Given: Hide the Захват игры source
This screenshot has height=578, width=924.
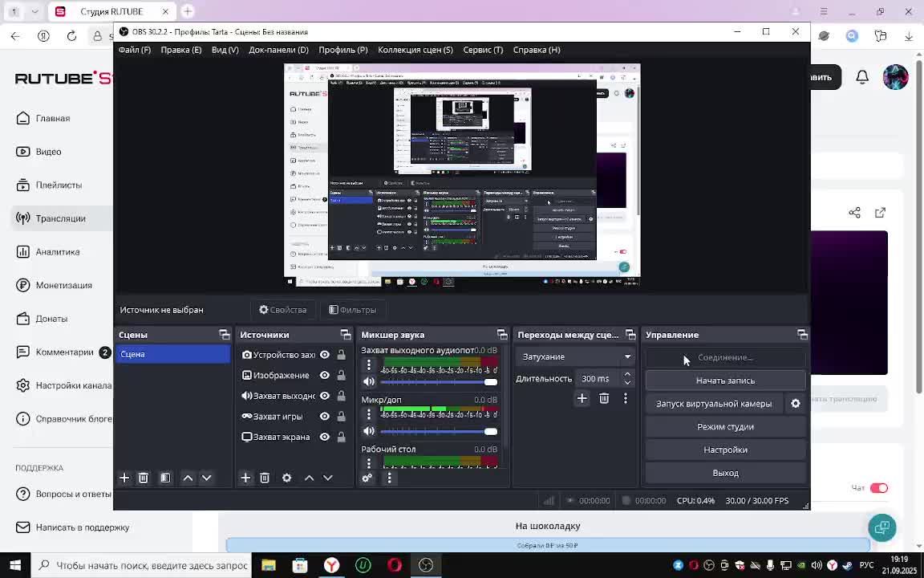Looking at the screenshot, I should pos(325,417).
